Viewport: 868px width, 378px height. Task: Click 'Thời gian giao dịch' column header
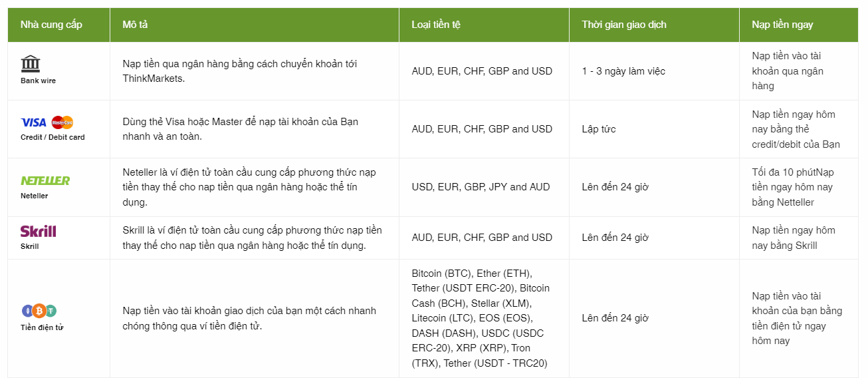click(x=624, y=25)
